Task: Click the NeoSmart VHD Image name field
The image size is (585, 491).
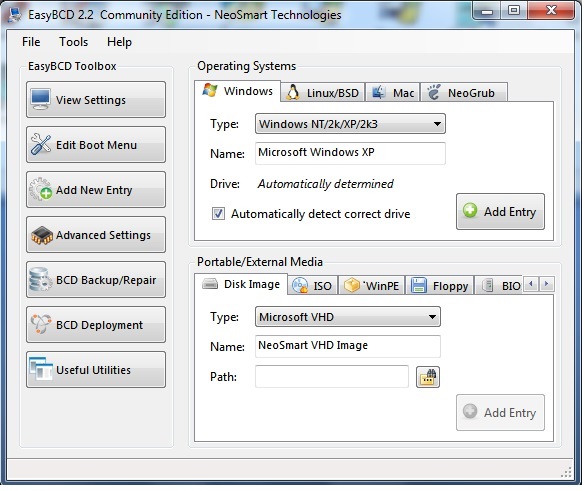Action: (x=347, y=346)
